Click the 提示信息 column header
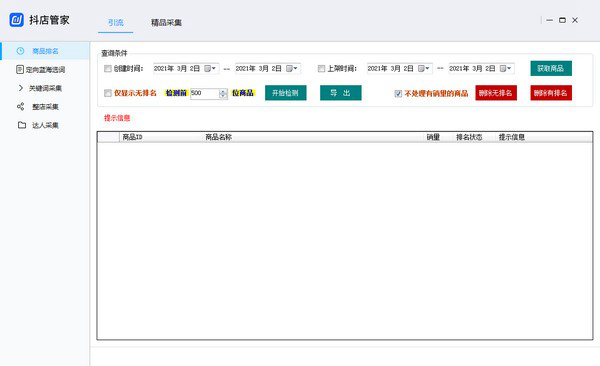The image size is (600, 366). tap(512, 137)
